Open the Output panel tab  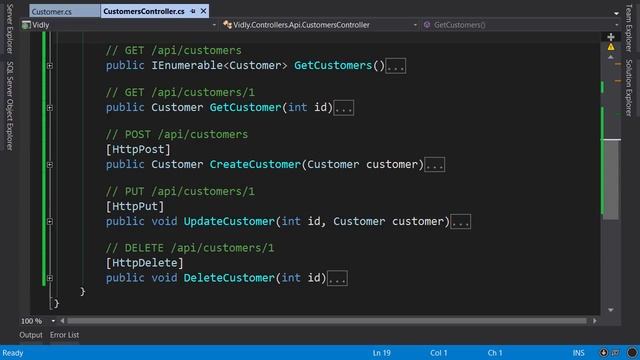tap(31, 335)
